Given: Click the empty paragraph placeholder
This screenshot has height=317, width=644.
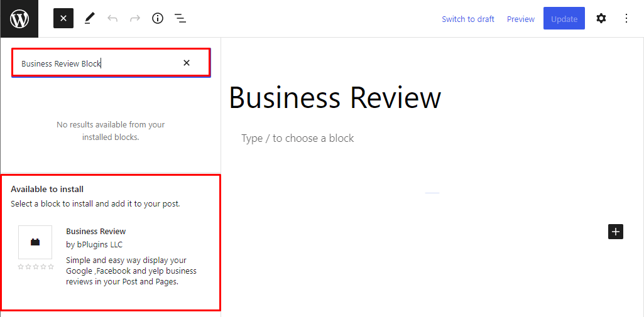Looking at the screenshot, I should [x=297, y=138].
